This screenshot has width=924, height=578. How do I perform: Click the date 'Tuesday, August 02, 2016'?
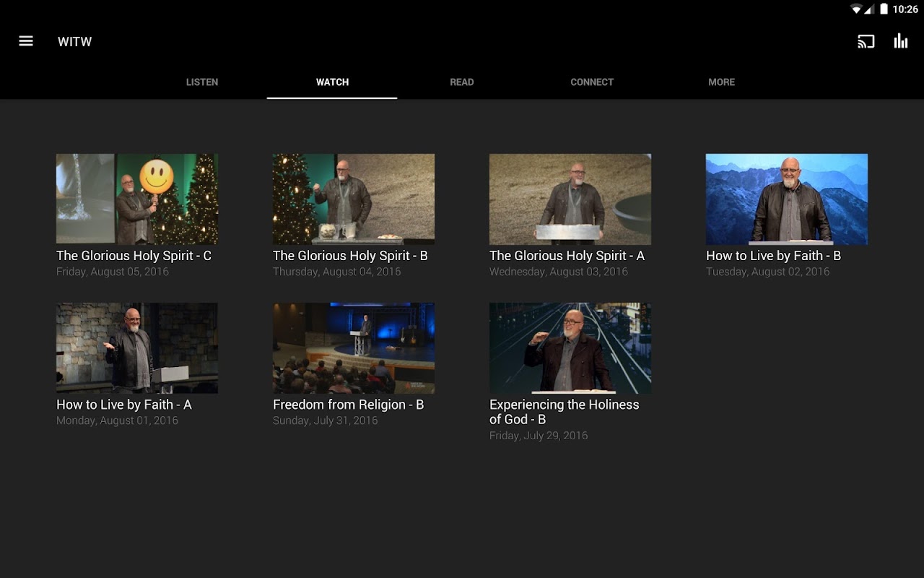768,272
